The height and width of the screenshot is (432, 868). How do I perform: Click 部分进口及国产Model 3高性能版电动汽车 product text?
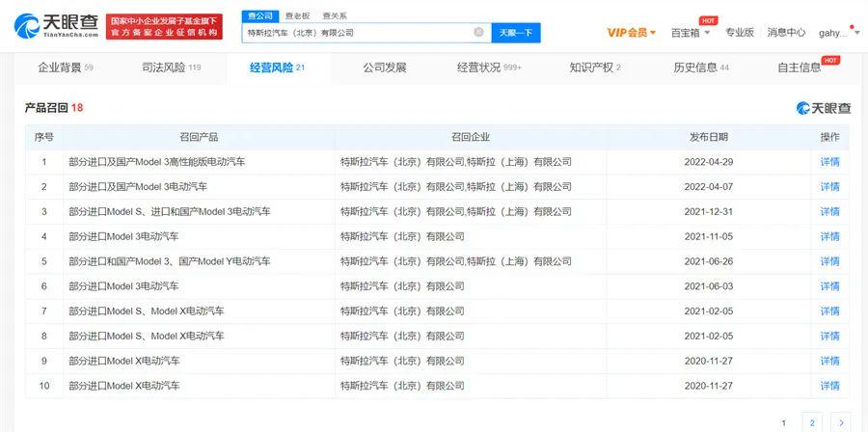pos(156,162)
